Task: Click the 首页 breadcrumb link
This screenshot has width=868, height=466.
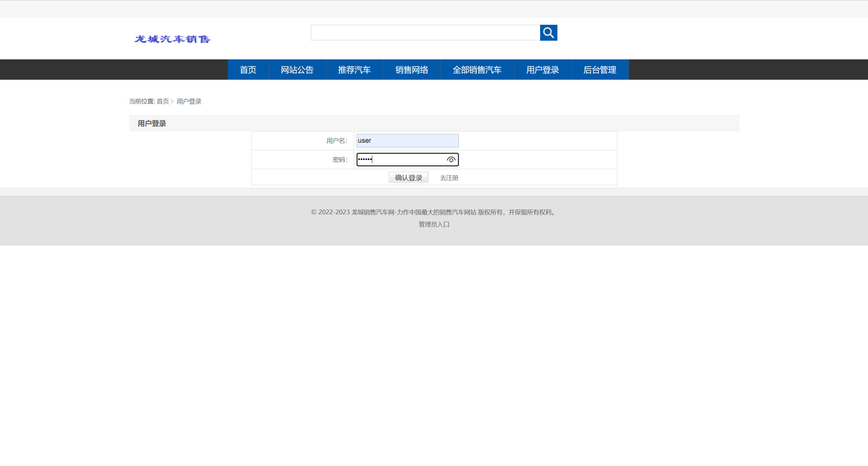Action: [163, 101]
